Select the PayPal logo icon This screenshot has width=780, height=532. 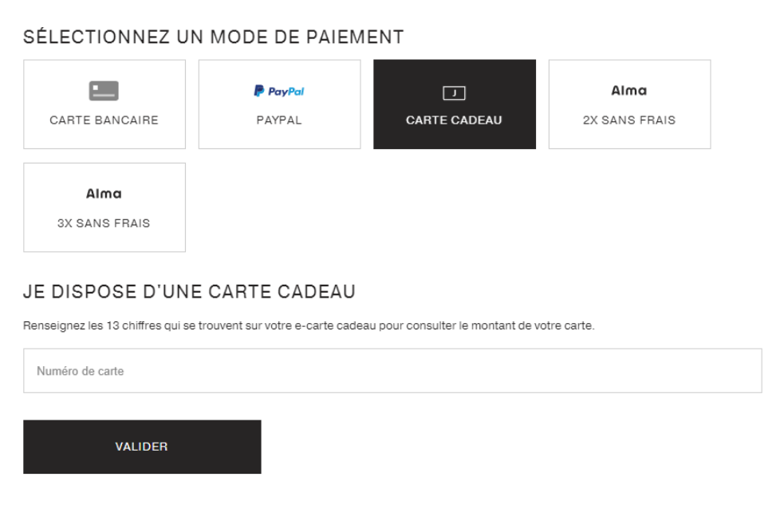278,90
